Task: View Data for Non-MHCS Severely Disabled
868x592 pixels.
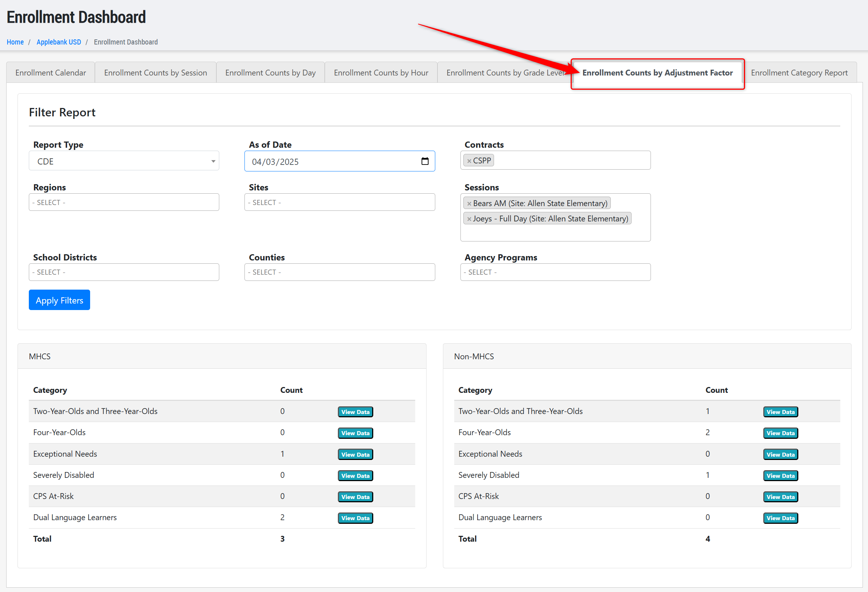Action: [780, 476]
